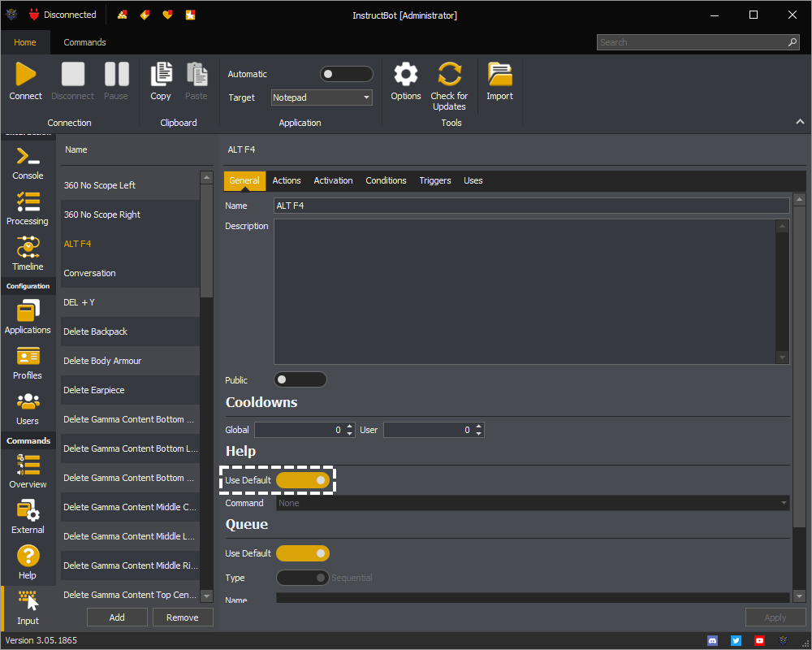Select the General tab
Viewport: 812px width, 650px height.
point(244,180)
